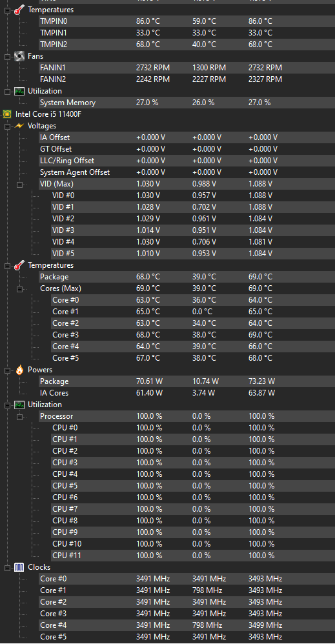
Task: Click the flame icon beside Powers
Action: 19,370
